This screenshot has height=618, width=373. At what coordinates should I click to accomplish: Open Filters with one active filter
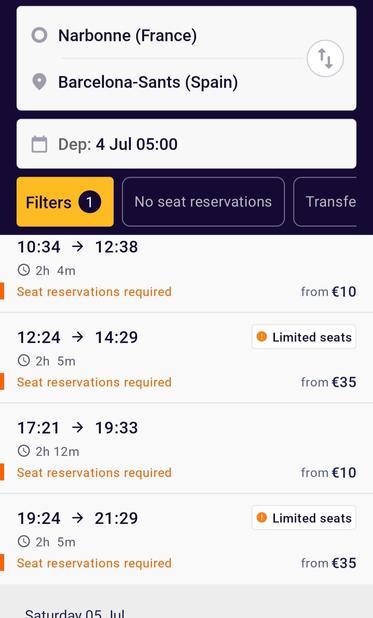point(65,202)
